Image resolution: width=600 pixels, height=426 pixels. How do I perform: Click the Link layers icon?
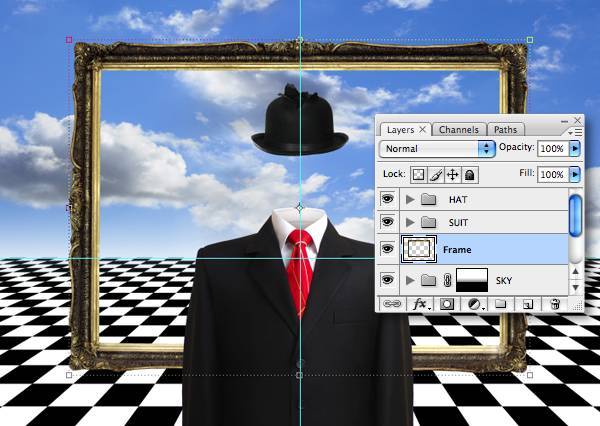click(x=392, y=304)
